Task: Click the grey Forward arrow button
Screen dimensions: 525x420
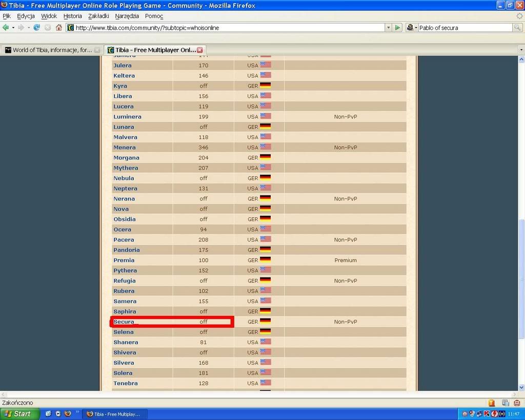Action: tap(21, 28)
